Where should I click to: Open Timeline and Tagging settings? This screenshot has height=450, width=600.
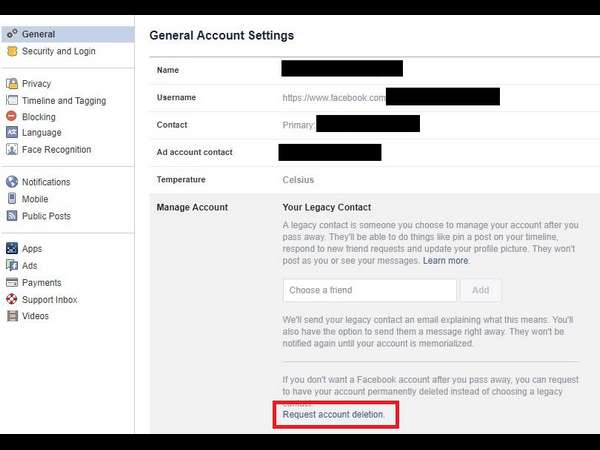(63, 101)
